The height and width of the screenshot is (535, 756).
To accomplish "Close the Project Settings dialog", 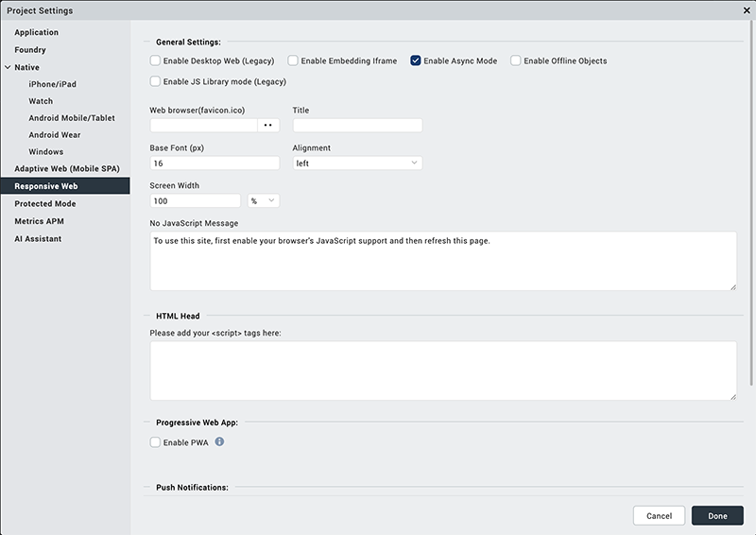I will coord(747,10).
